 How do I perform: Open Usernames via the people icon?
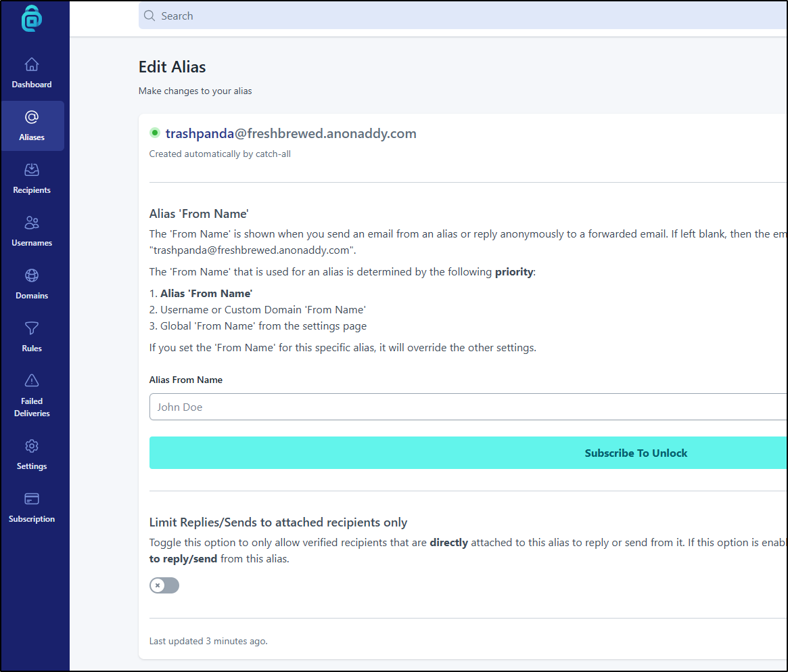(32, 223)
